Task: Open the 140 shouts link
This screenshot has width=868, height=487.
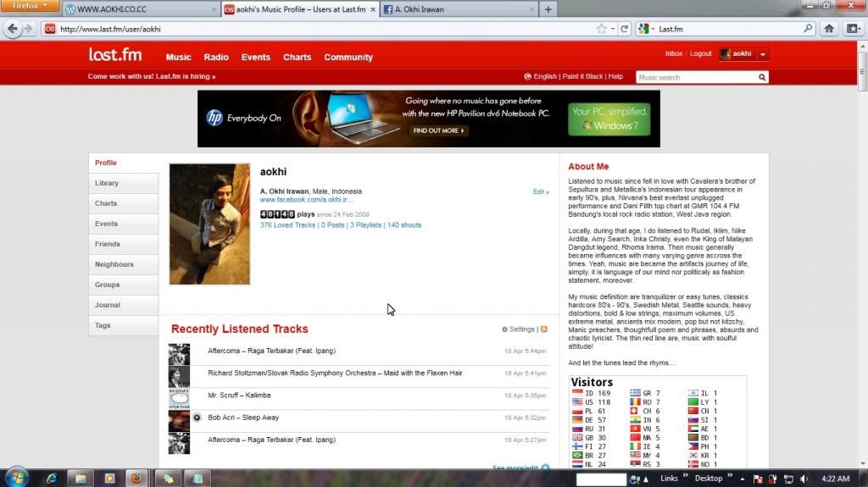Action: pos(404,225)
